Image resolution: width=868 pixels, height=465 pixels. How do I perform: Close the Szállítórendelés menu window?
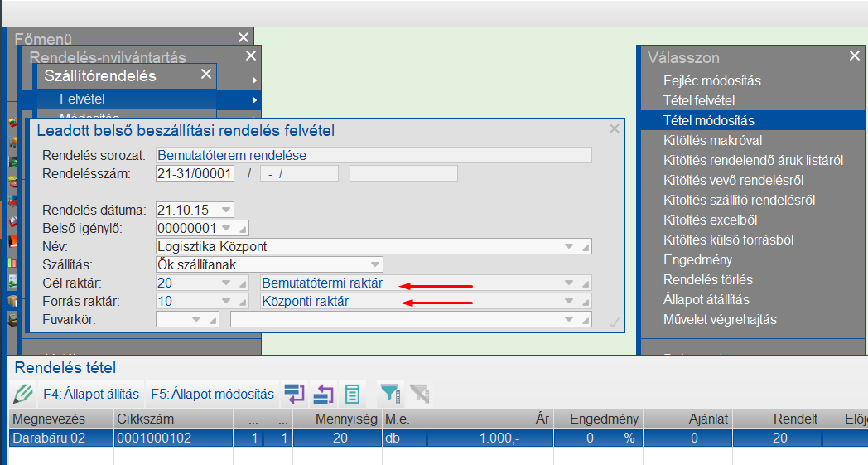pos(206,75)
